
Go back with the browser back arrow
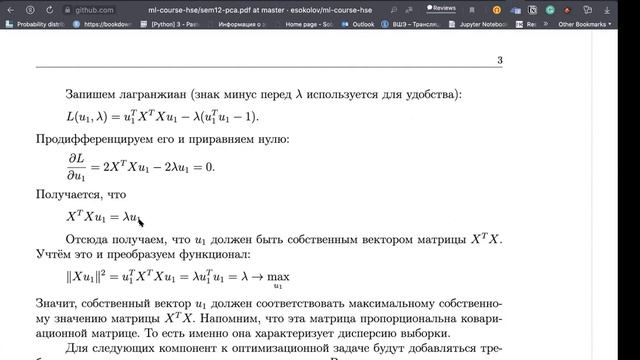point(11,10)
